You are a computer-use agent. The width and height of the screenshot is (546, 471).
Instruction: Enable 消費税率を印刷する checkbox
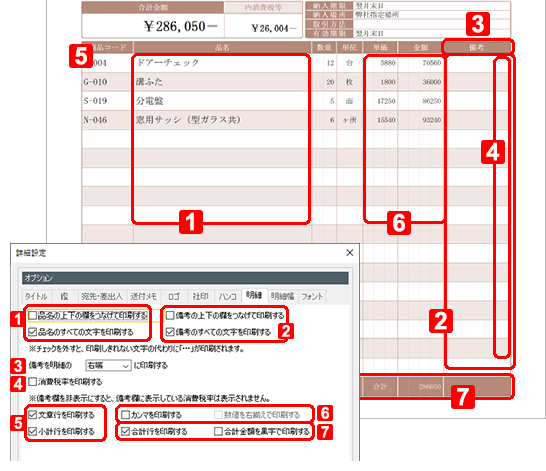tap(33, 382)
